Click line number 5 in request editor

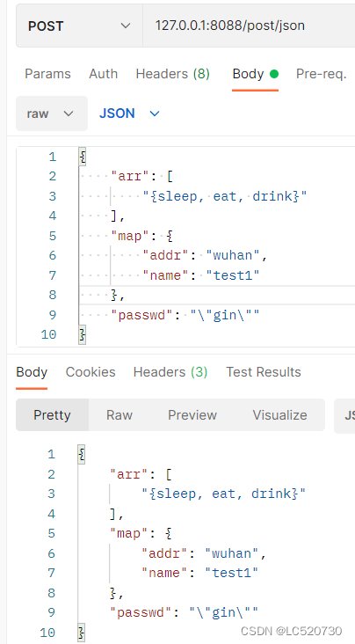coord(52,236)
